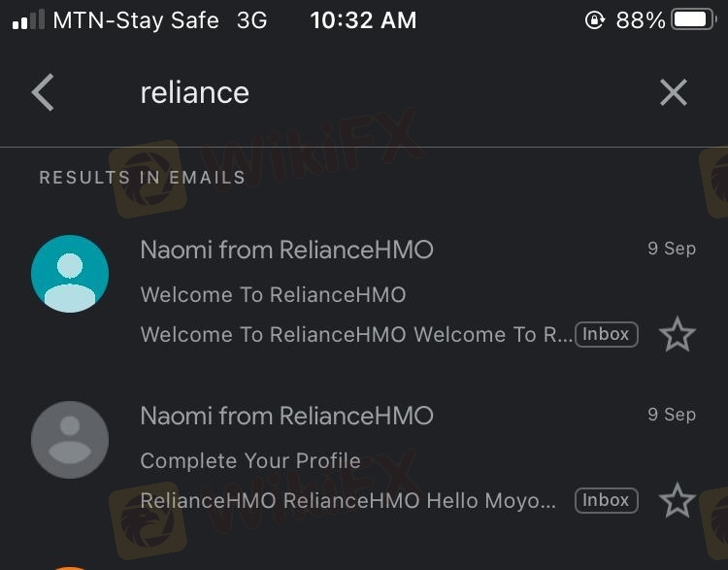The width and height of the screenshot is (728, 570).
Task: Tap the sender name on the second email
Action: [x=286, y=416]
